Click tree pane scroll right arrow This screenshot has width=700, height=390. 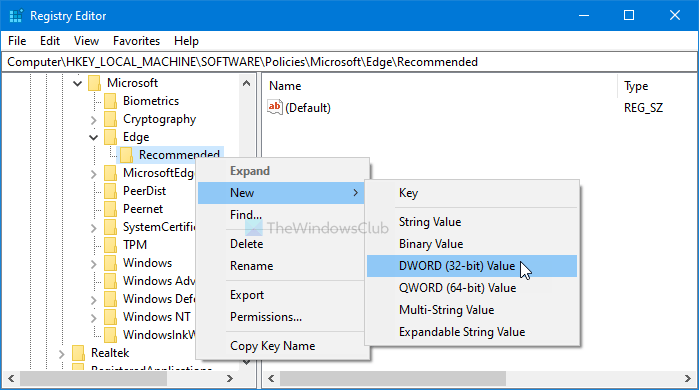click(x=230, y=379)
